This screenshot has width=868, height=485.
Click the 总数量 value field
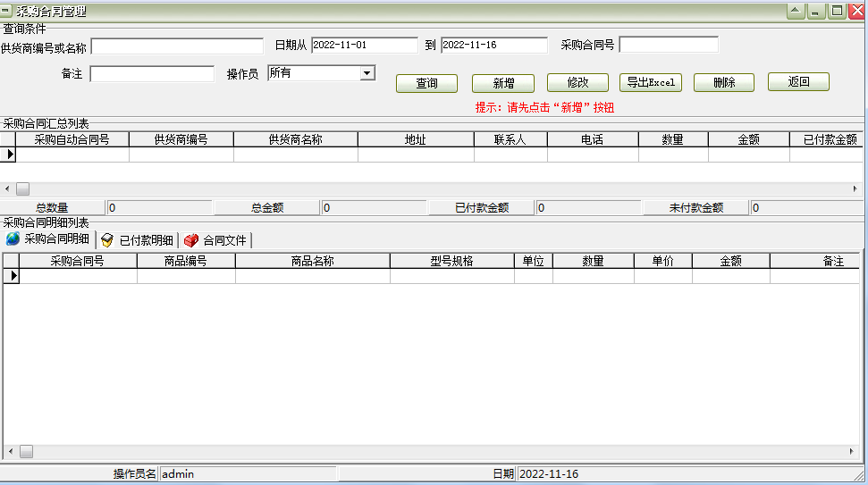pos(159,207)
